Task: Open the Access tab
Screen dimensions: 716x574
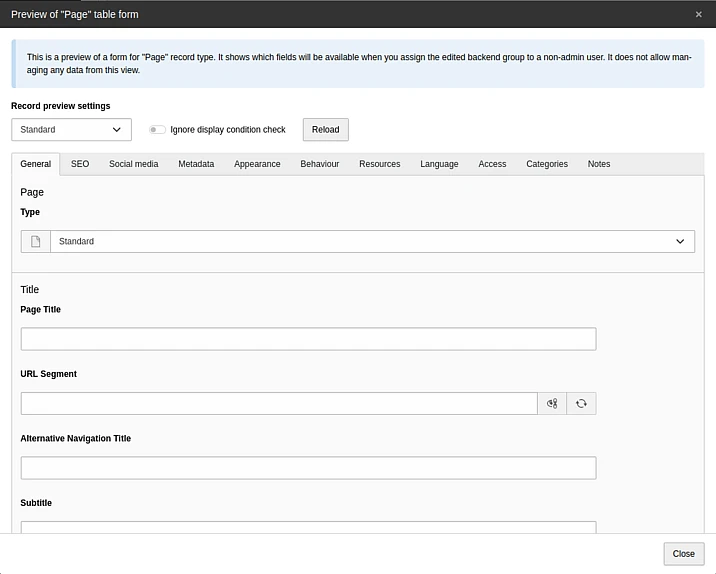Action: (x=492, y=164)
